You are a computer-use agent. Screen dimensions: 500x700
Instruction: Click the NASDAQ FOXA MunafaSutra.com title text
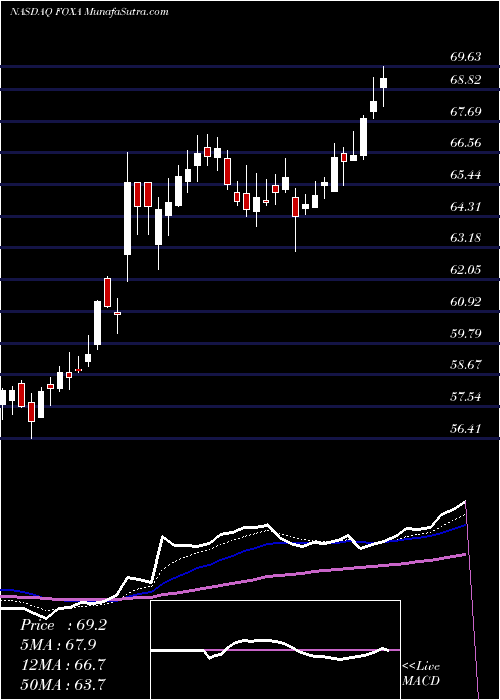pos(88,12)
